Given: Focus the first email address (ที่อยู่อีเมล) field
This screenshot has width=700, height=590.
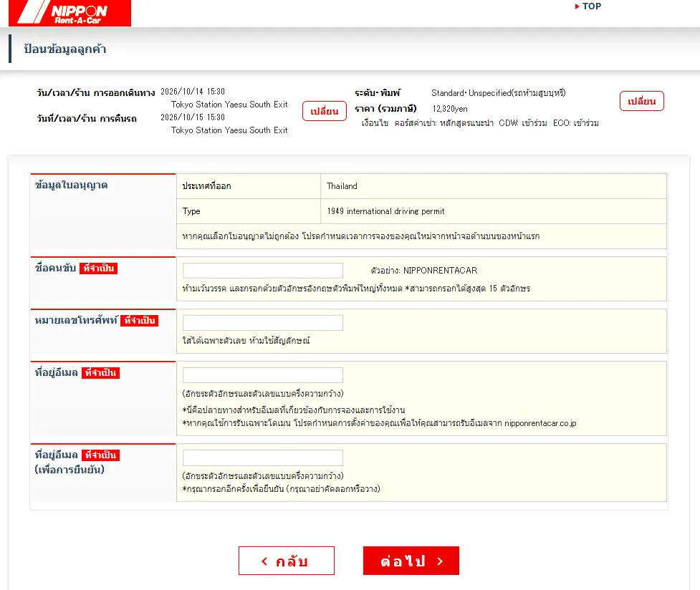Looking at the screenshot, I should (x=263, y=375).
